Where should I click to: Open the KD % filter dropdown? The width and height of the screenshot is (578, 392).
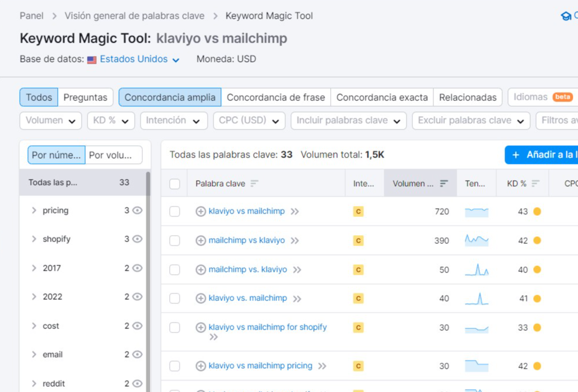coord(111,121)
